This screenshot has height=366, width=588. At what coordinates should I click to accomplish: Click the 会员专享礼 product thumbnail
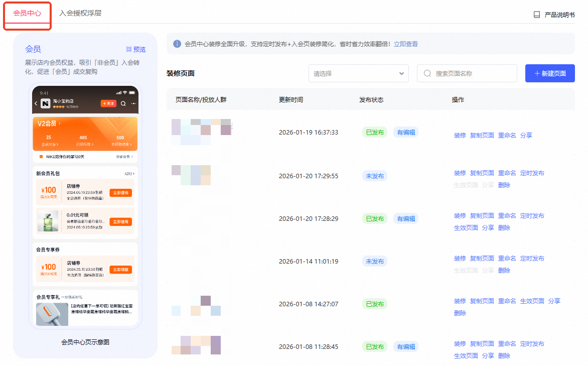(52, 314)
